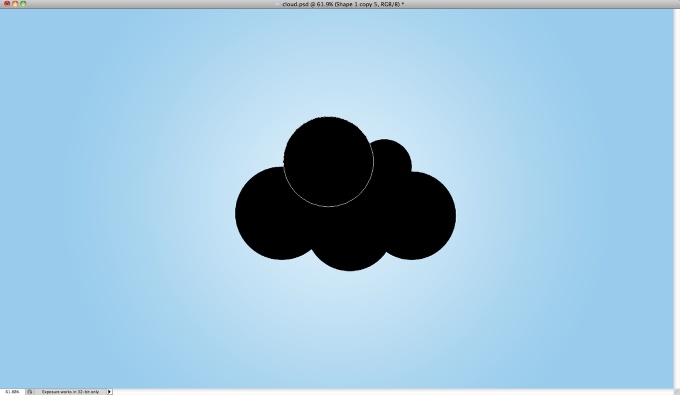Image resolution: width=680 pixels, height=395 pixels.
Task: Click the cloud.psd title bar text
Action: tap(343, 4)
